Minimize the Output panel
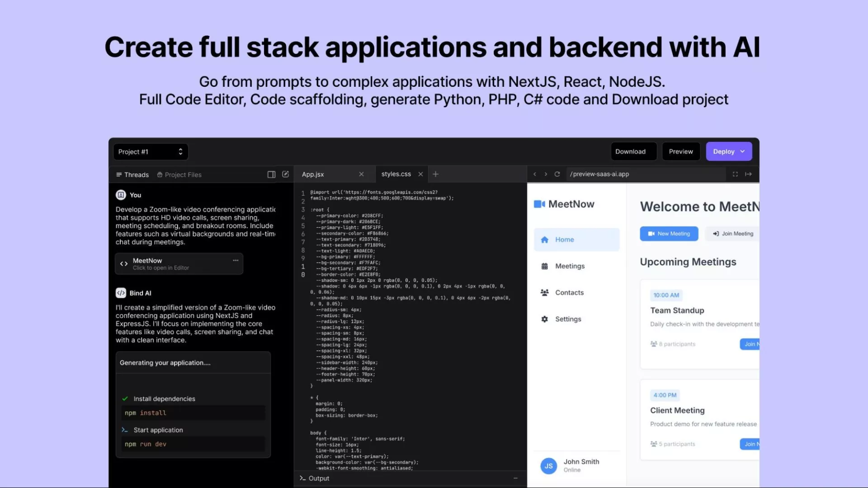868x488 pixels. pyautogui.click(x=515, y=478)
